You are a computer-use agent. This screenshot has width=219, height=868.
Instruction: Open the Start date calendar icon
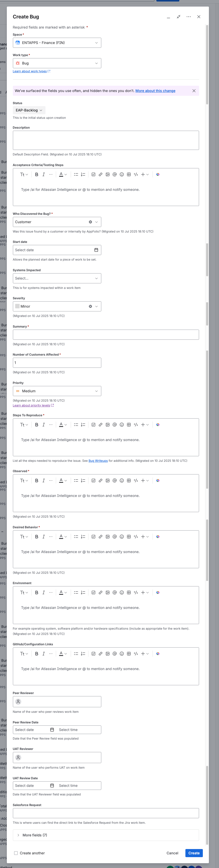96,250
